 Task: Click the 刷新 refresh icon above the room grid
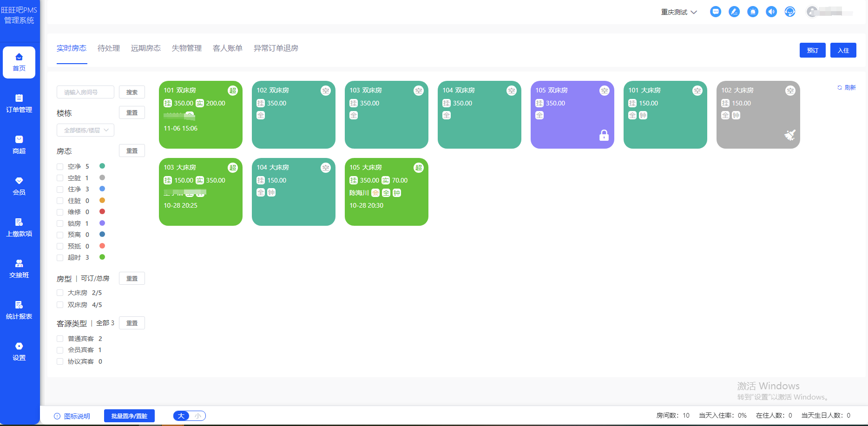839,87
